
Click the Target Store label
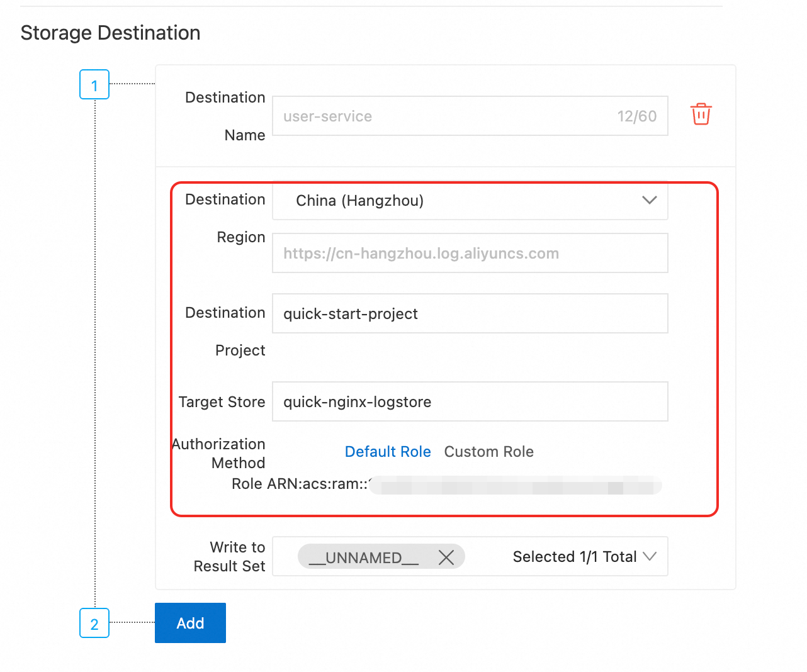click(222, 402)
